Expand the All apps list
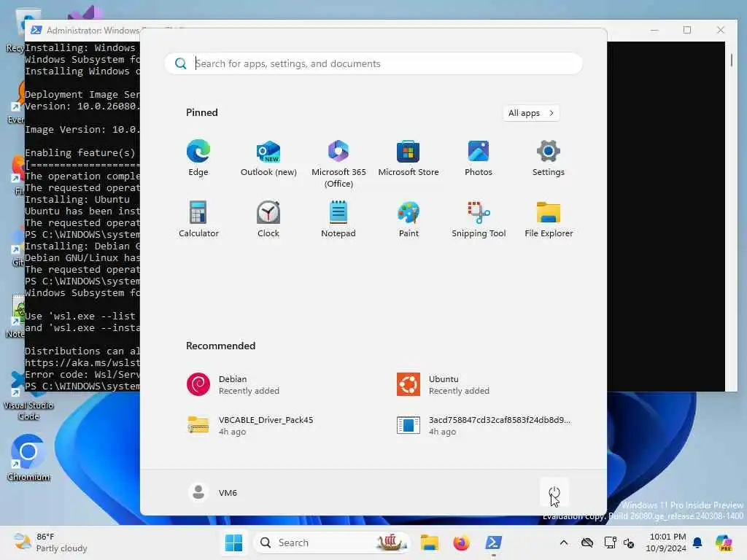 [531, 113]
